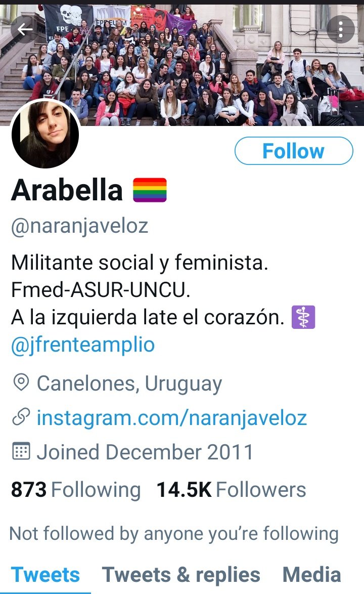Open the header group photo

tap(182, 64)
